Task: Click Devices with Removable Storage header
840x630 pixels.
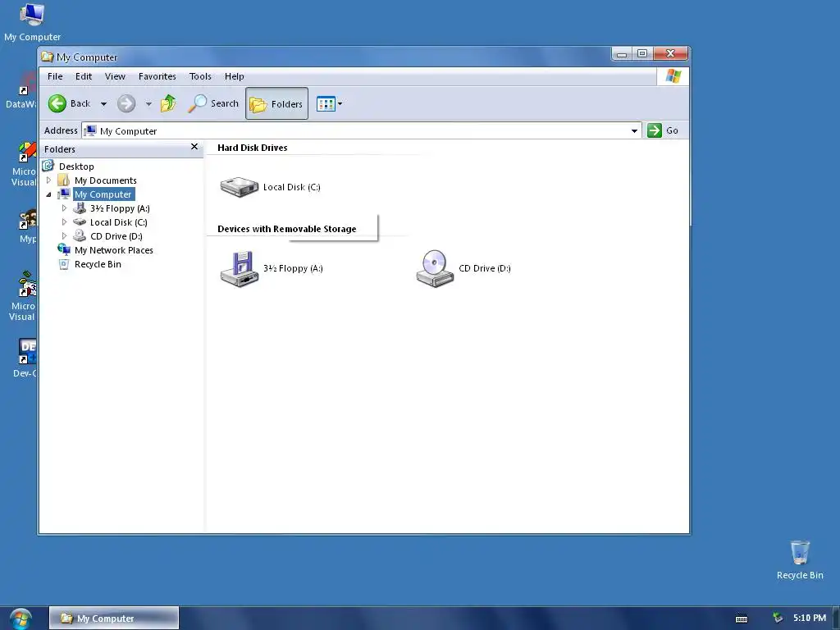Action: [x=286, y=229]
